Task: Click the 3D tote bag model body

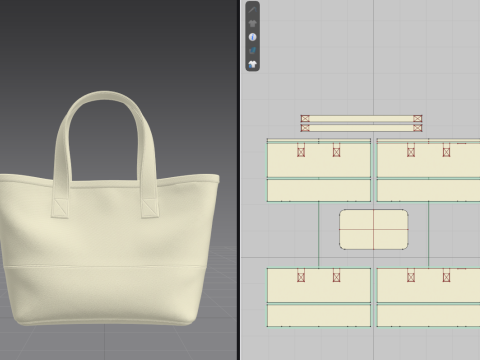Action: 107,250
